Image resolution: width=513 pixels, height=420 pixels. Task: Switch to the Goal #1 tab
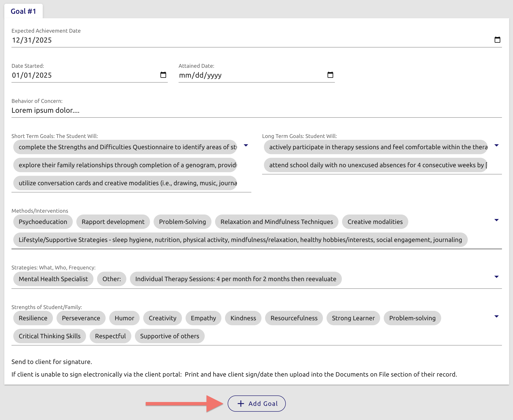(x=23, y=11)
